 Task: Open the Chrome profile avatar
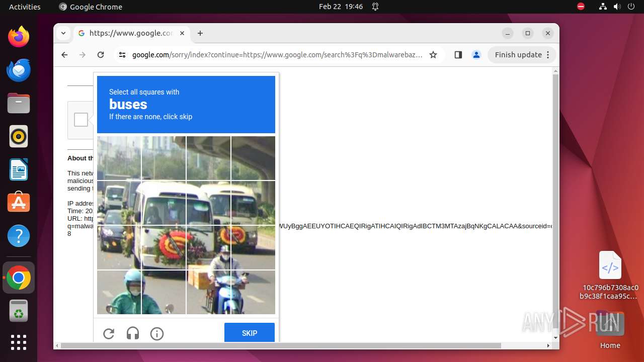click(476, 55)
